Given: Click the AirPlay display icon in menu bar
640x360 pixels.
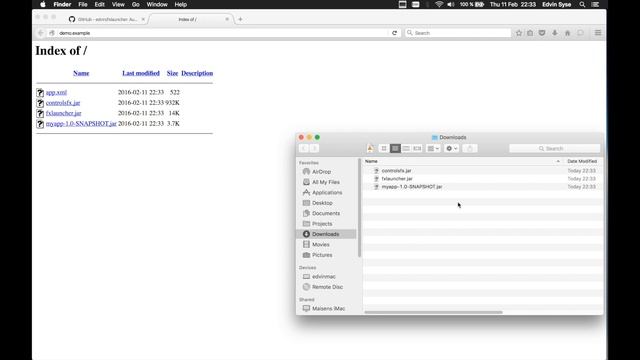Looking at the screenshot, I should click(x=402, y=4).
